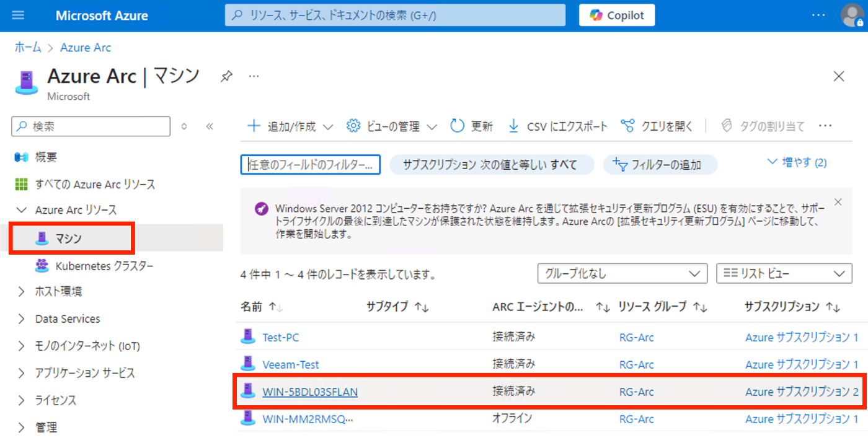868x443 pixels.
Task: Collapse the sidebar with double chevron
Action: [210, 126]
